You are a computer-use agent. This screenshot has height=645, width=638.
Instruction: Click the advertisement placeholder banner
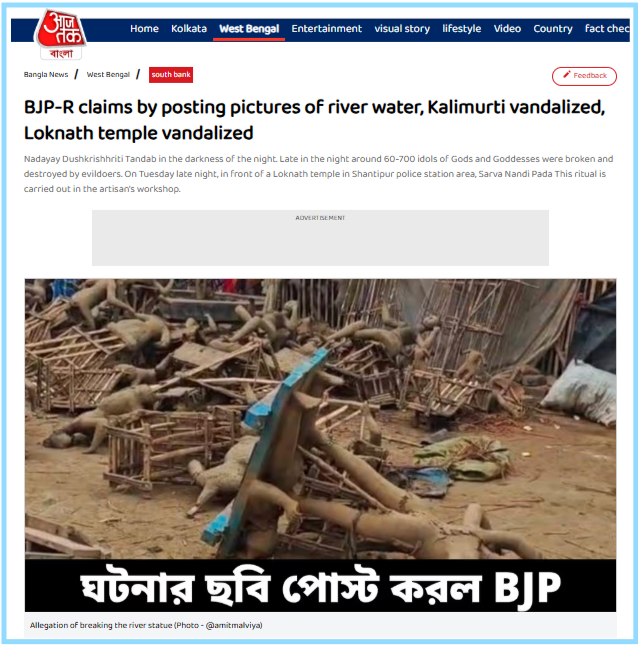[320, 238]
